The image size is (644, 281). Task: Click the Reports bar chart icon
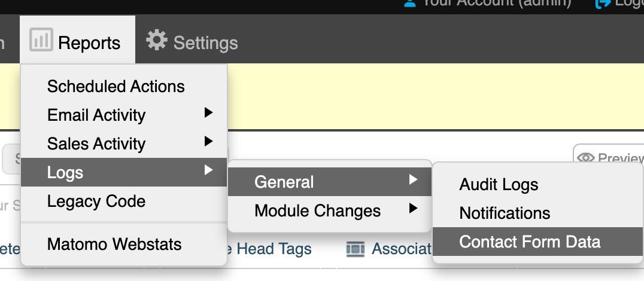41,40
